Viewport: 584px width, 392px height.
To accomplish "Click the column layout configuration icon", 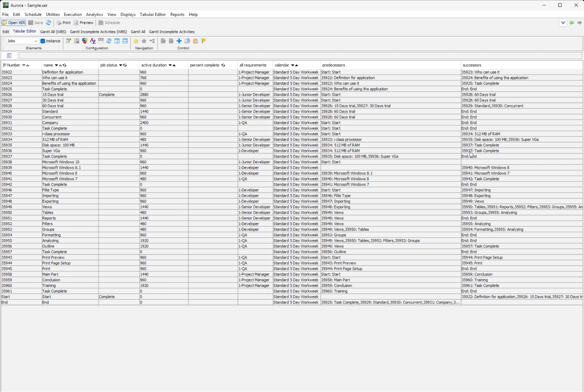I will click(117, 41).
